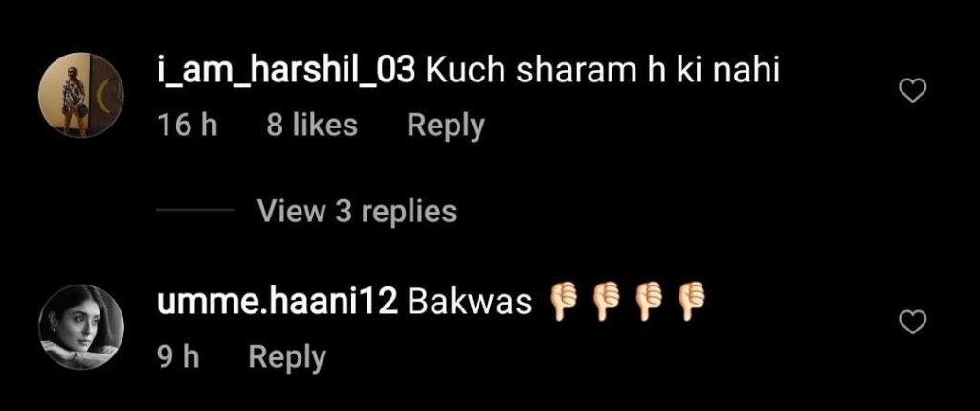Show who gave the 8 likes
The width and height of the screenshot is (980, 411).
312,126
